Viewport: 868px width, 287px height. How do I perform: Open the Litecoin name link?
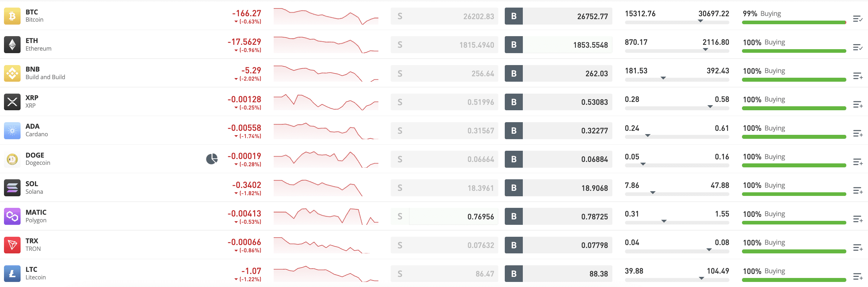[x=35, y=277]
